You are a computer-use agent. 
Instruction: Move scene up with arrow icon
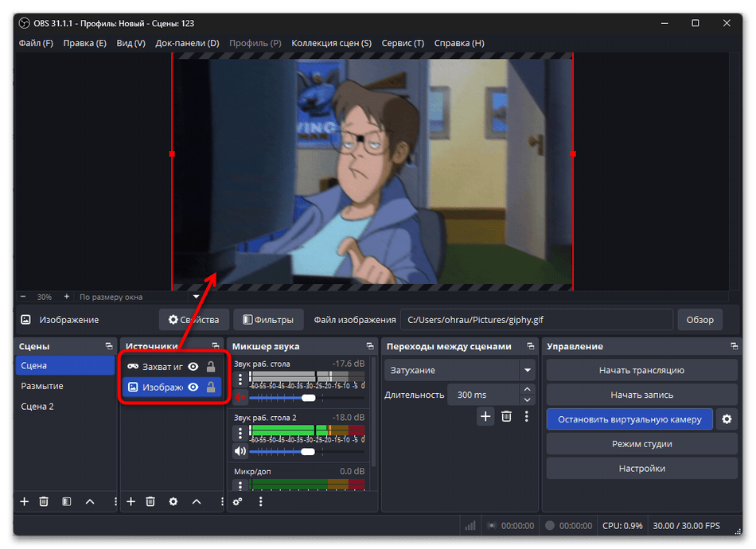coord(90,502)
